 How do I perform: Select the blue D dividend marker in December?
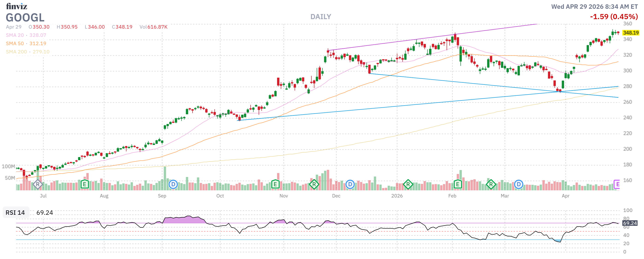coord(350,185)
